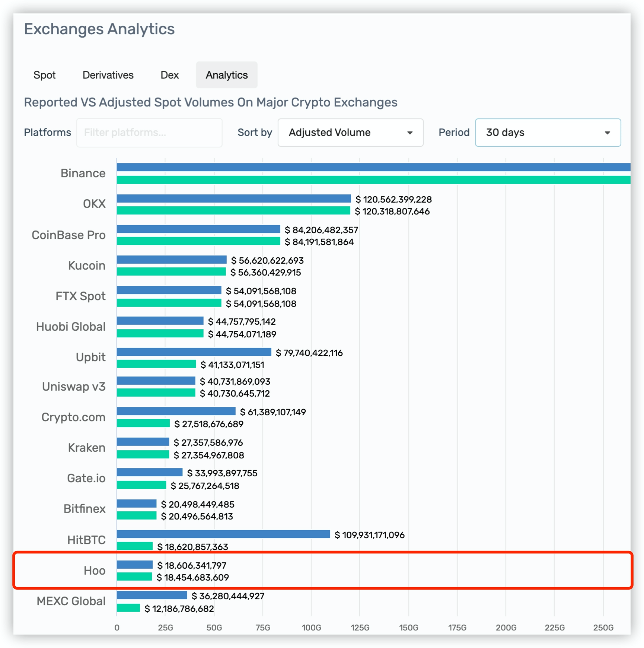Click the Exchanges Analytics page heading
The image size is (644, 648).
99,29
